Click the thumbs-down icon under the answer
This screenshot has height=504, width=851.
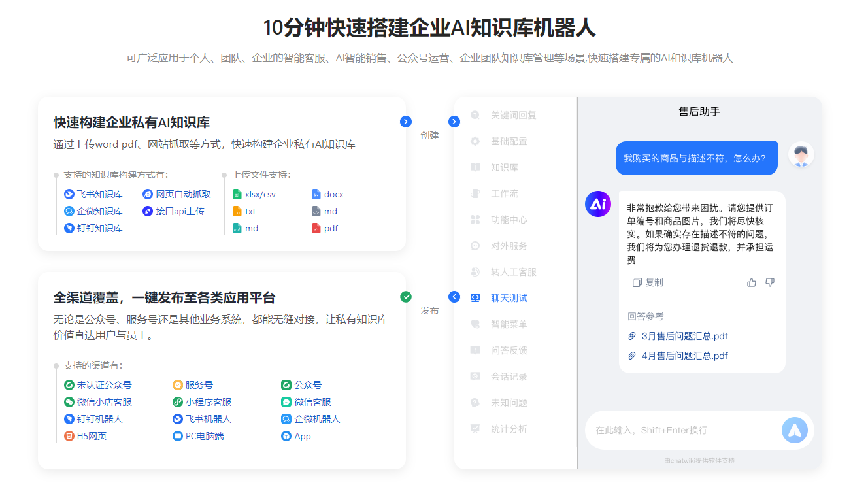tap(770, 282)
